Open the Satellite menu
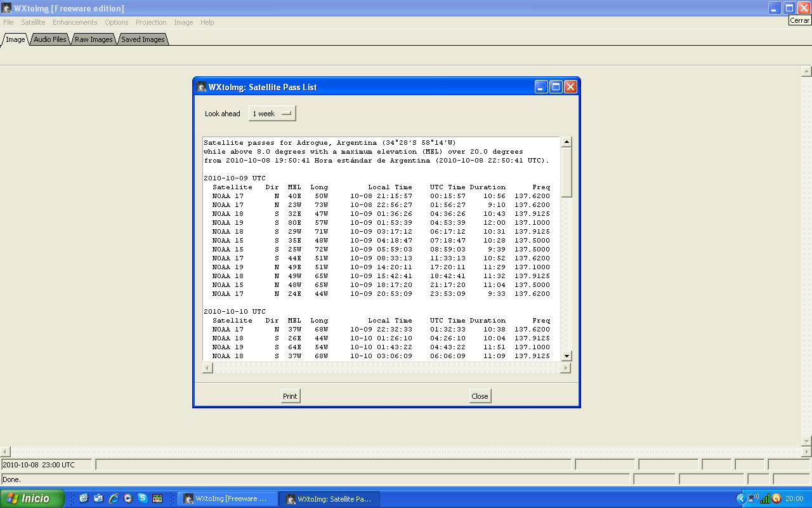812x508 pixels. click(33, 22)
